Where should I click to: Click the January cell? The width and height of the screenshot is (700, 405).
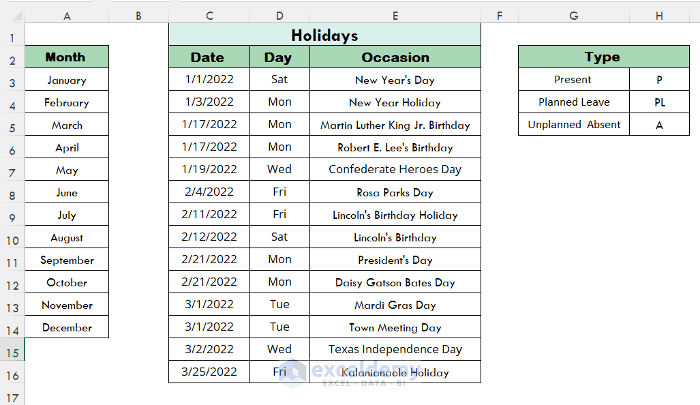pyautogui.click(x=66, y=80)
